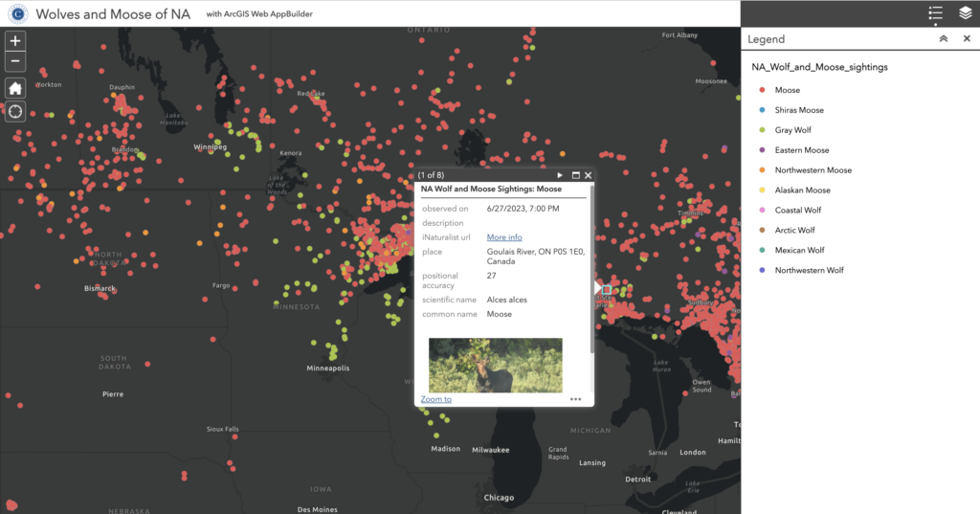Viewport: 980px width, 514px height.
Task: Click the (1 of 8) popup counter
Action: click(431, 175)
